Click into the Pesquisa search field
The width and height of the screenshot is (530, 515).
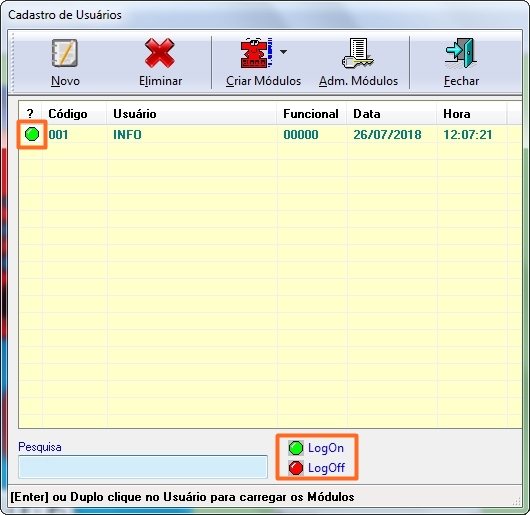[143, 467]
